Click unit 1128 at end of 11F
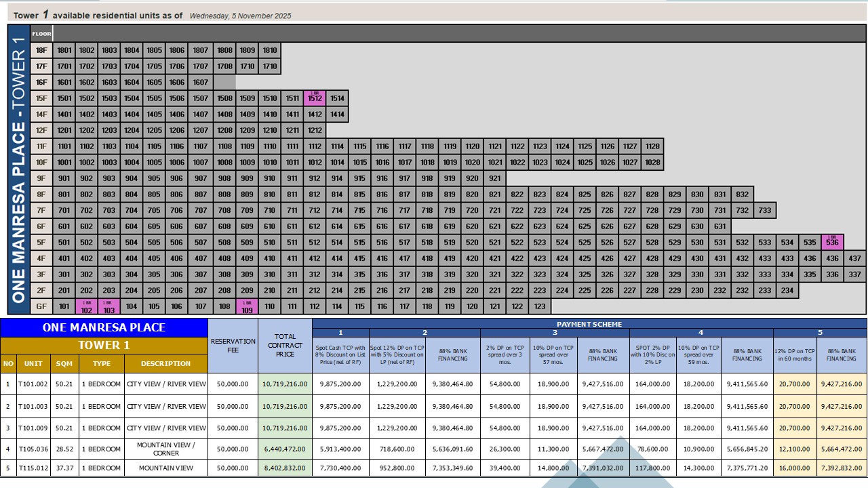 coord(652,146)
